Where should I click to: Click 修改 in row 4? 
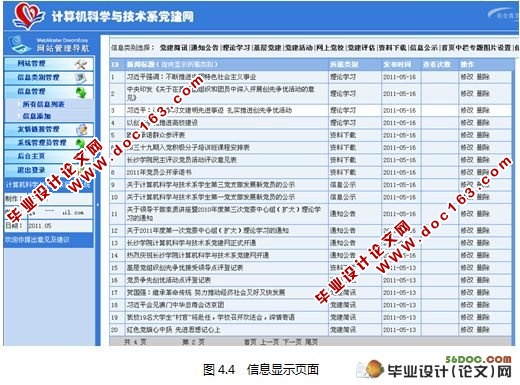click(x=467, y=123)
